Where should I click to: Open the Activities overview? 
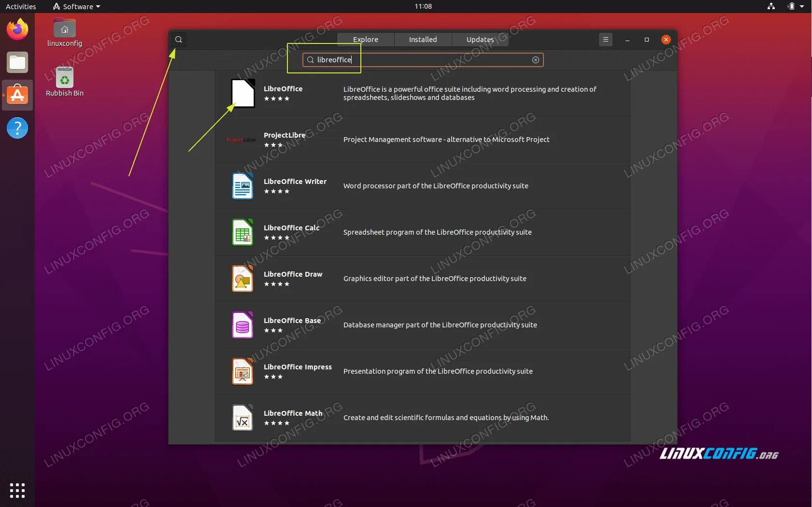tap(21, 6)
